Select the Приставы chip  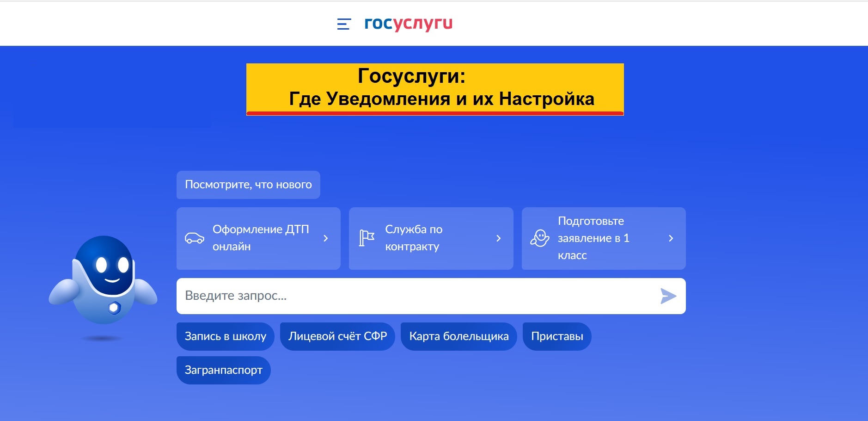tap(557, 336)
